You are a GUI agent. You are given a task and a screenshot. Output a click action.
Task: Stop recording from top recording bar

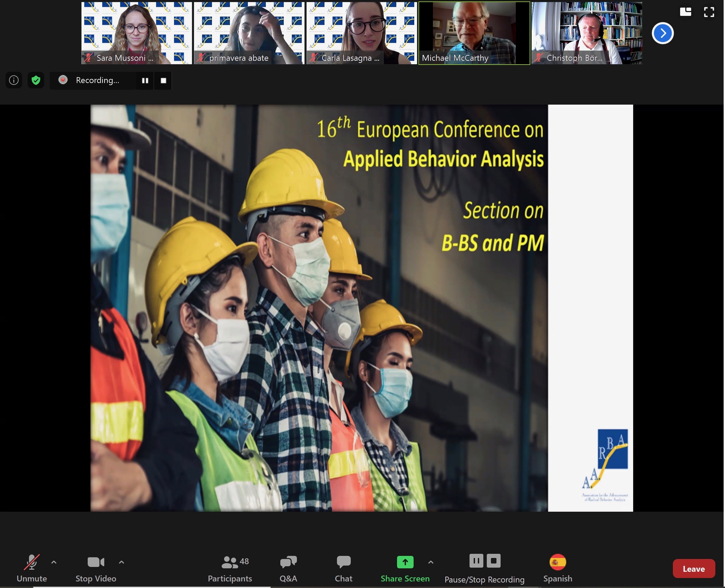[163, 80]
